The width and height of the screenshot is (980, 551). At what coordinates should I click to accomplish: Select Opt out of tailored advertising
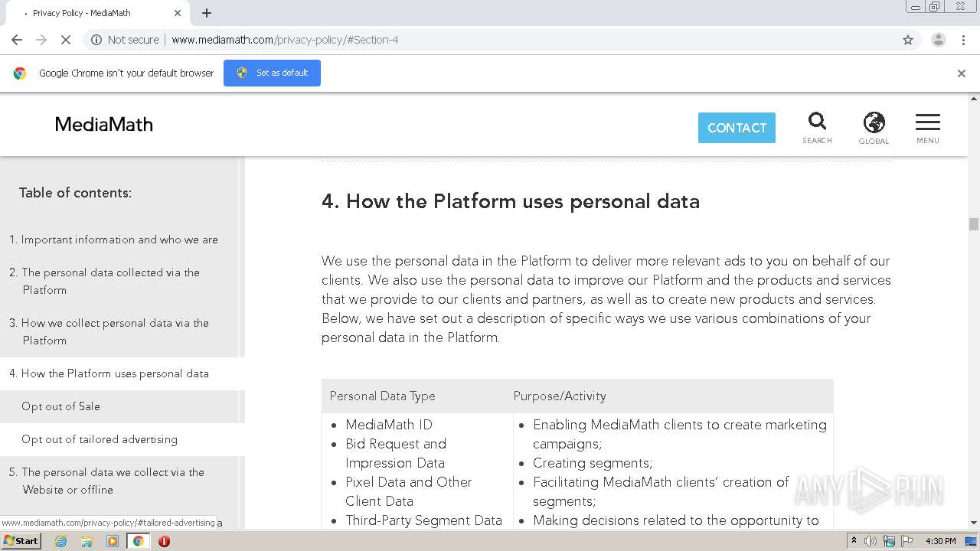pos(100,439)
